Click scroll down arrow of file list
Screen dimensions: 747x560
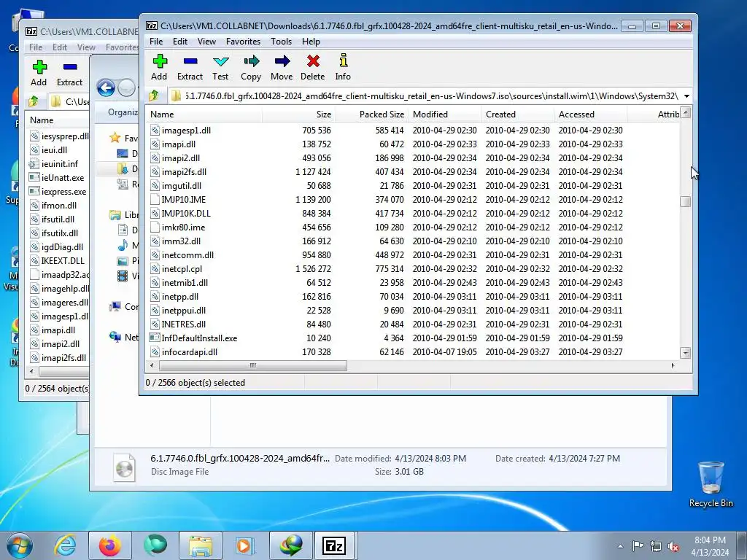(x=685, y=353)
